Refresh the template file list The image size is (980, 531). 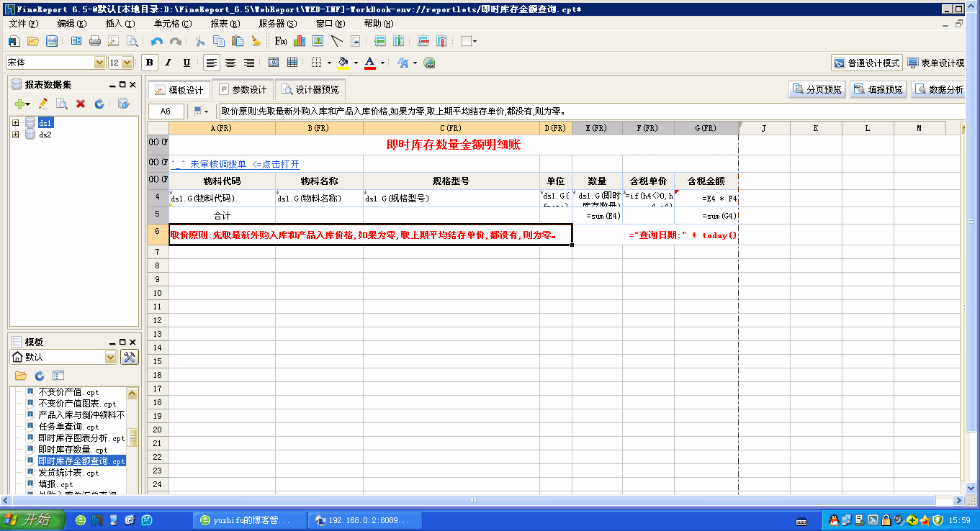pyautogui.click(x=40, y=376)
